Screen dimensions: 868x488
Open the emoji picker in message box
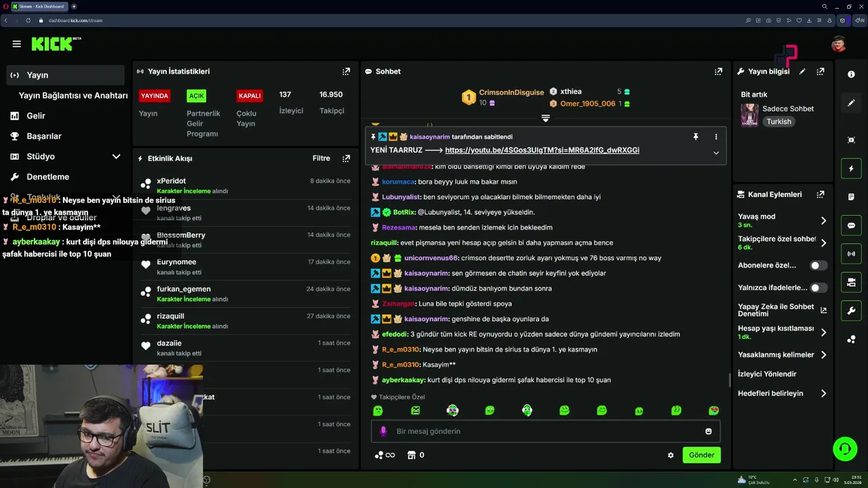click(709, 431)
